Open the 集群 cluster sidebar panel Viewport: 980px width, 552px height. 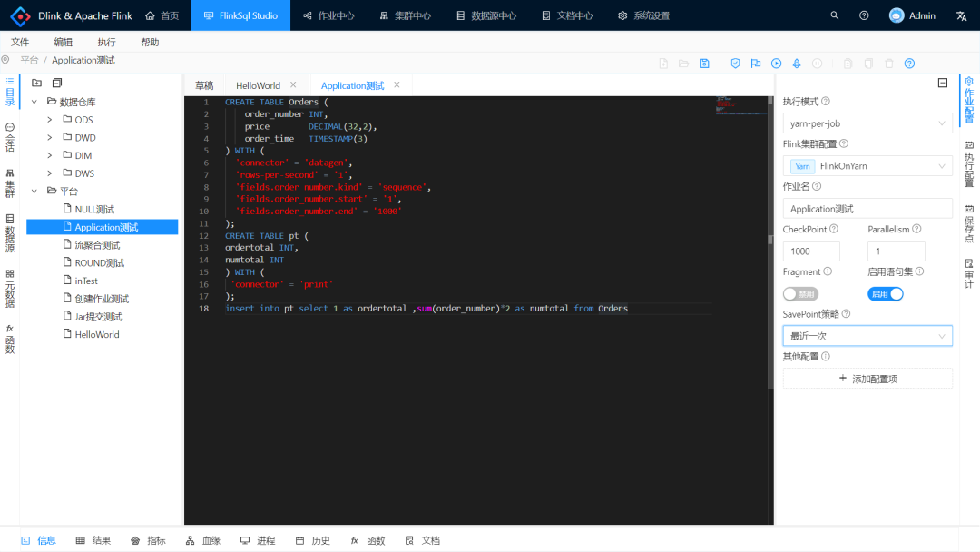(x=10, y=183)
